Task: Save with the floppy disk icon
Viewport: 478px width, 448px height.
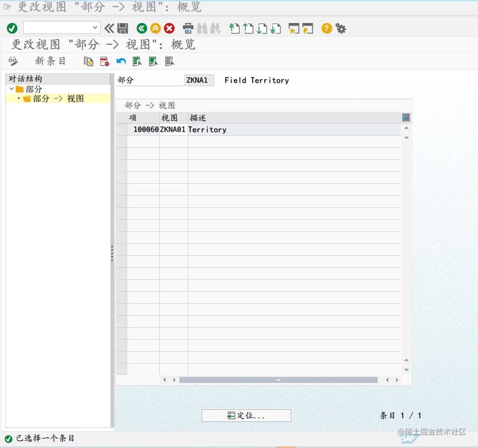Action: 122,28
